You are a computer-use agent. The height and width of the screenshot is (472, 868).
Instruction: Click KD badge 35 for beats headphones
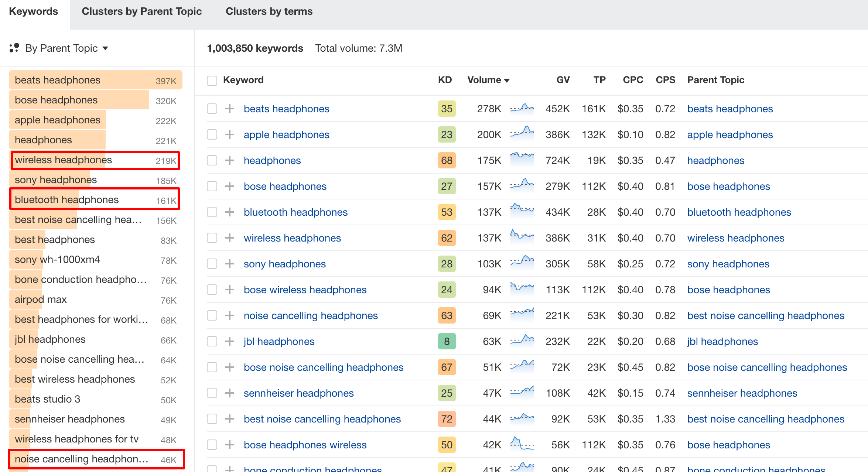(x=447, y=109)
